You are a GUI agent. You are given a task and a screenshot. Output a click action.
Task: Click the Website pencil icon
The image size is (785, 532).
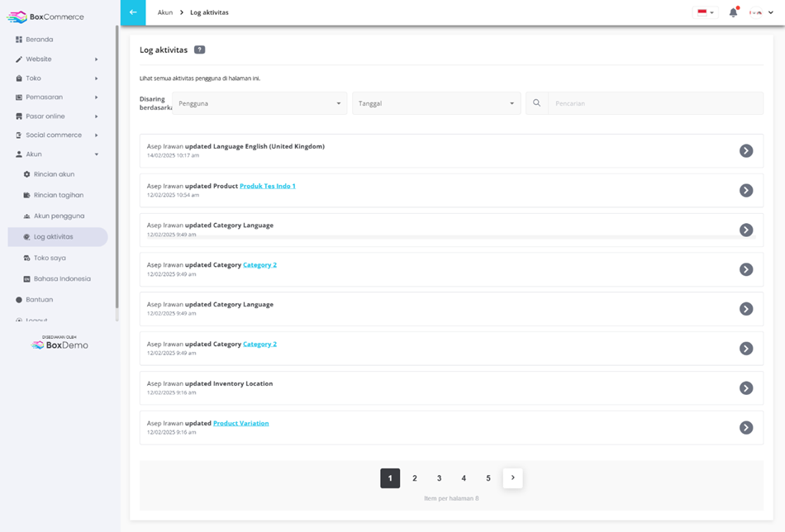click(19, 59)
